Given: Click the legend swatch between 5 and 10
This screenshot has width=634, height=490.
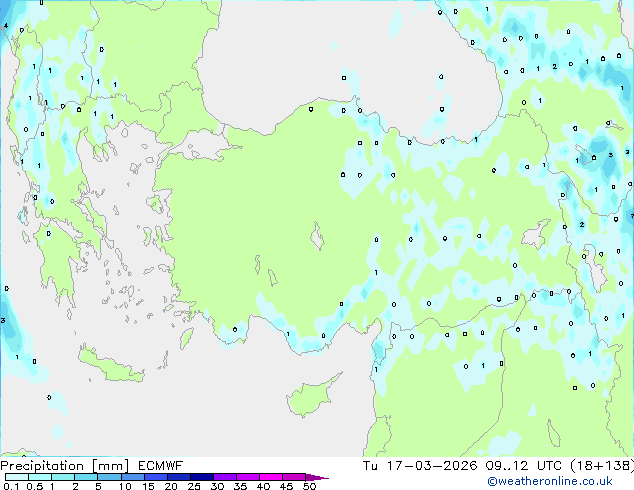Looking at the screenshot, I should [110, 477].
